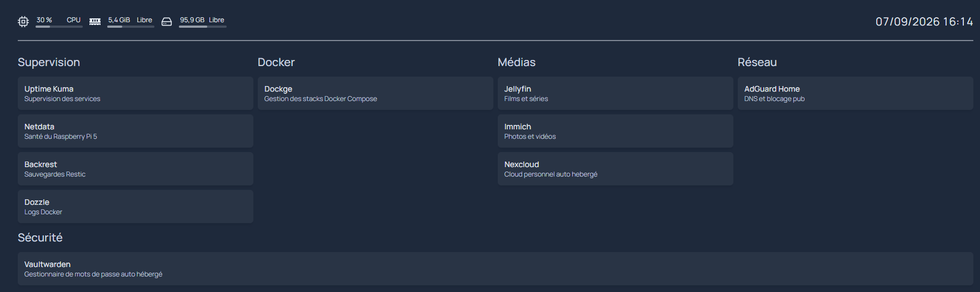This screenshot has height=292, width=980.
Task: Click the disk usage progress bar
Action: (203, 27)
